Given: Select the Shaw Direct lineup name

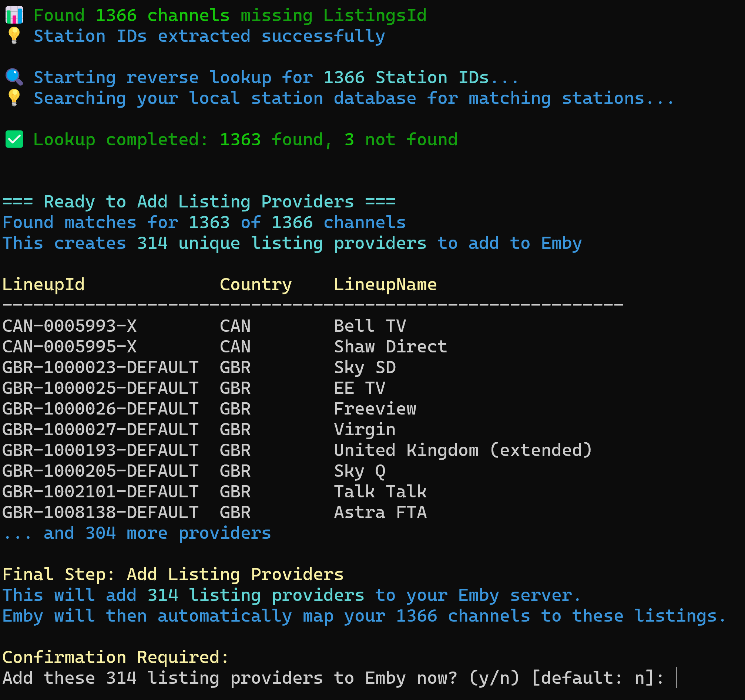Looking at the screenshot, I should pyautogui.click(x=390, y=347).
